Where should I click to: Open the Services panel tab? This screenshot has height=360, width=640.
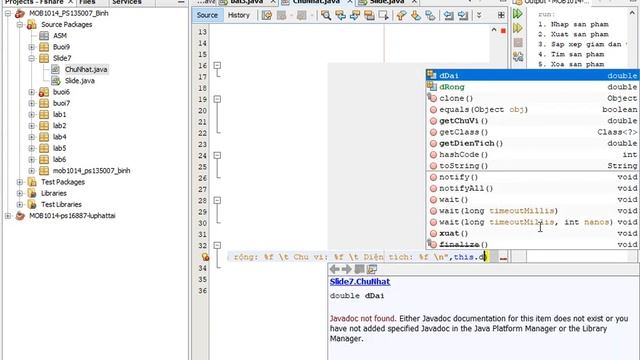(x=127, y=2)
